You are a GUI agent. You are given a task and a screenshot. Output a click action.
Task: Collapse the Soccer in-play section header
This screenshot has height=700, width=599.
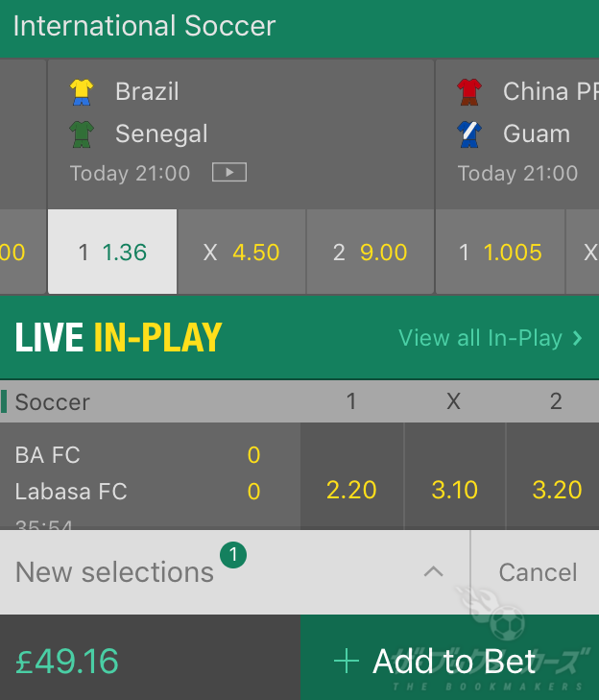[x=299, y=401]
